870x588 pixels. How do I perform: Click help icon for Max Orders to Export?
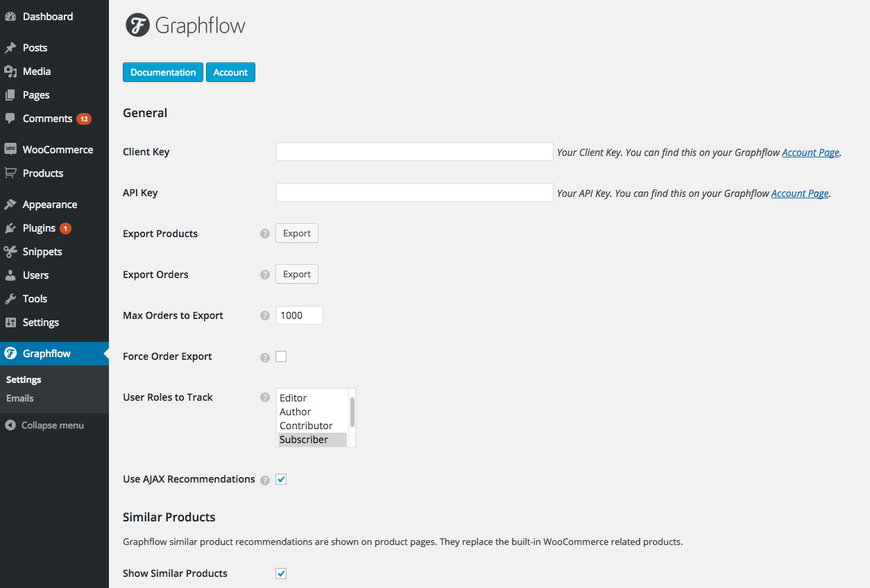click(264, 315)
